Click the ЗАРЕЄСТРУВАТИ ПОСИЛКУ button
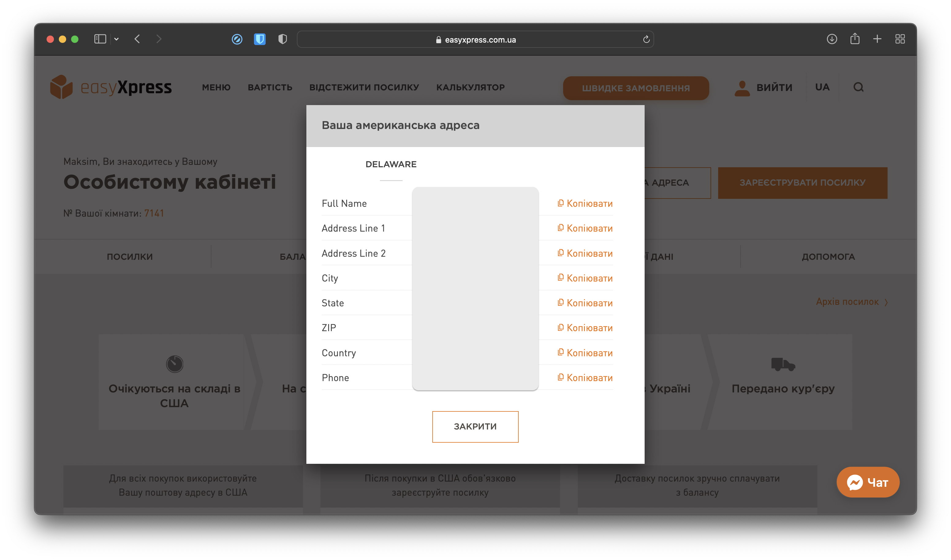 tap(803, 183)
